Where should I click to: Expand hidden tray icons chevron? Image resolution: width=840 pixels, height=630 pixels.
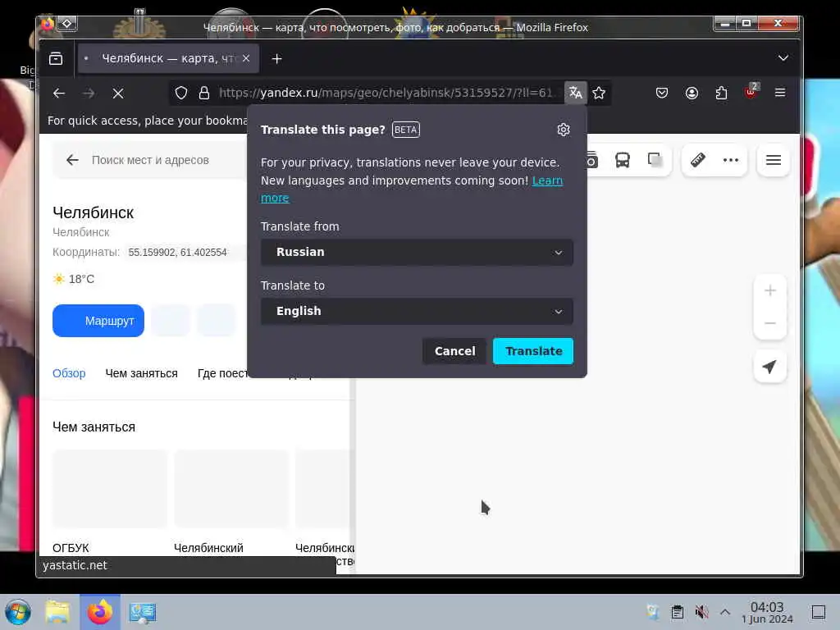click(725, 612)
